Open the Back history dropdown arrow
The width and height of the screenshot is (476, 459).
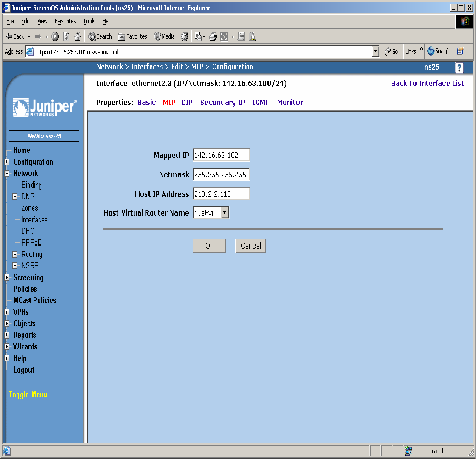29,37
